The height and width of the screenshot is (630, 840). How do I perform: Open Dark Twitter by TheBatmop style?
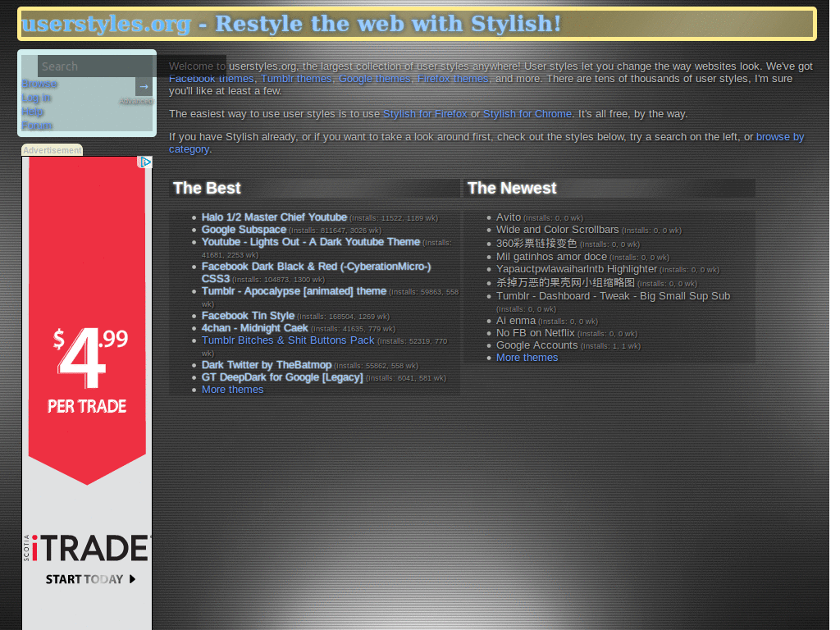point(267,365)
